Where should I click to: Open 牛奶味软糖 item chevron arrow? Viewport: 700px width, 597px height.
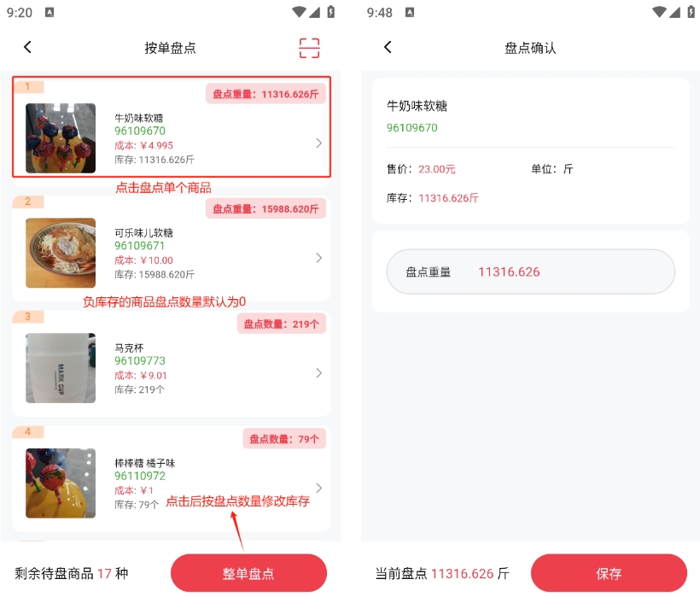pyautogui.click(x=318, y=143)
